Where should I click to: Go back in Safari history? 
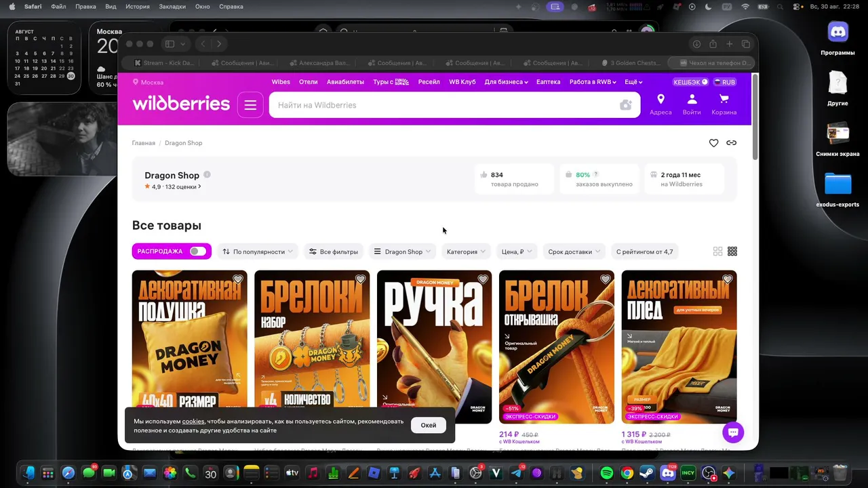pos(203,44)
